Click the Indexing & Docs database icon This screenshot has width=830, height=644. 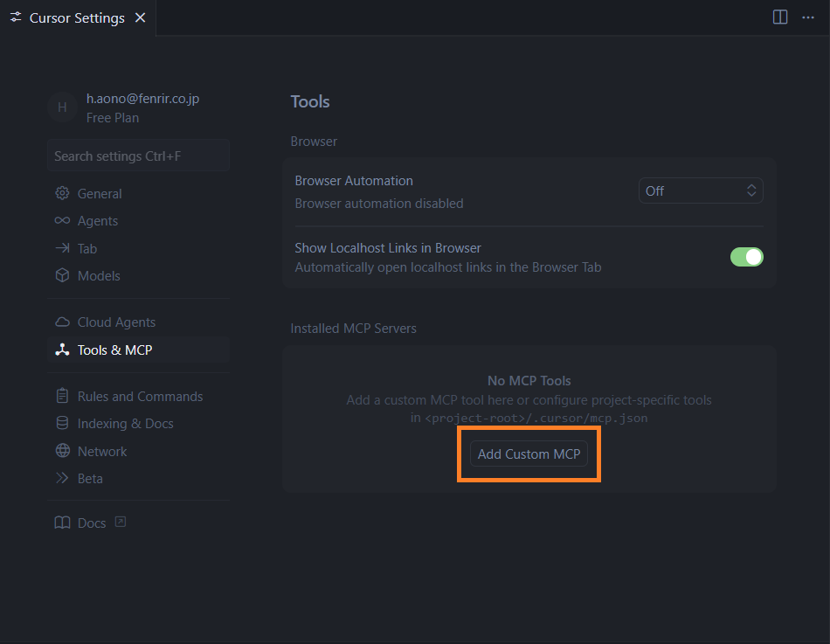pos(62,423)
